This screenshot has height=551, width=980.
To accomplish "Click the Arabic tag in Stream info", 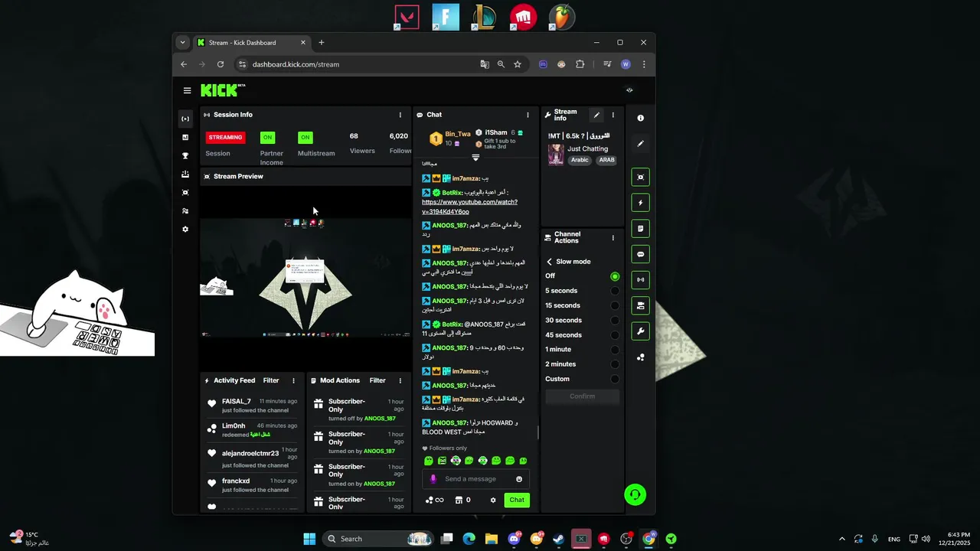I will pyautogui.click(x=580, y=160).
